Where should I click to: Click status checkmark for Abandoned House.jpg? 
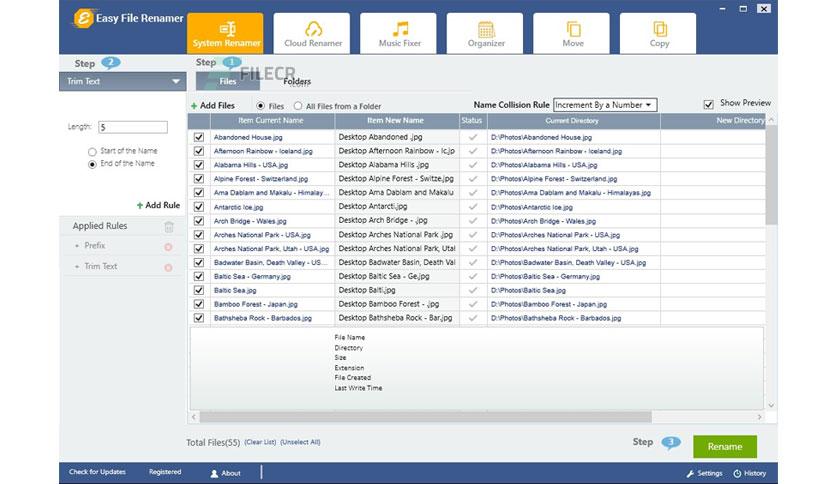pos(472,137)
